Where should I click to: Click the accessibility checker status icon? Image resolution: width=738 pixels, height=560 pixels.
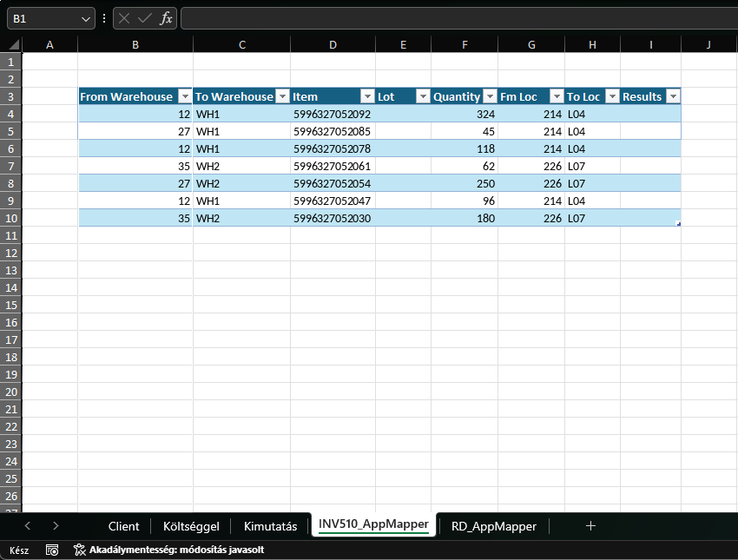click(x=80, y=550)
